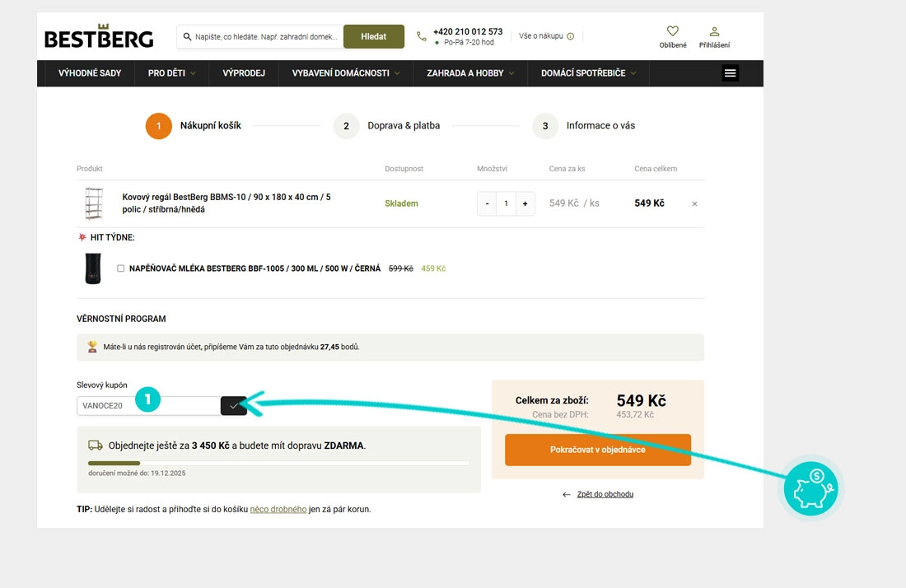This screenshot has height=588, width=906.
Task: Click the teal piggy bank icon
Action: pyautogui.click(x=810, y=488)
